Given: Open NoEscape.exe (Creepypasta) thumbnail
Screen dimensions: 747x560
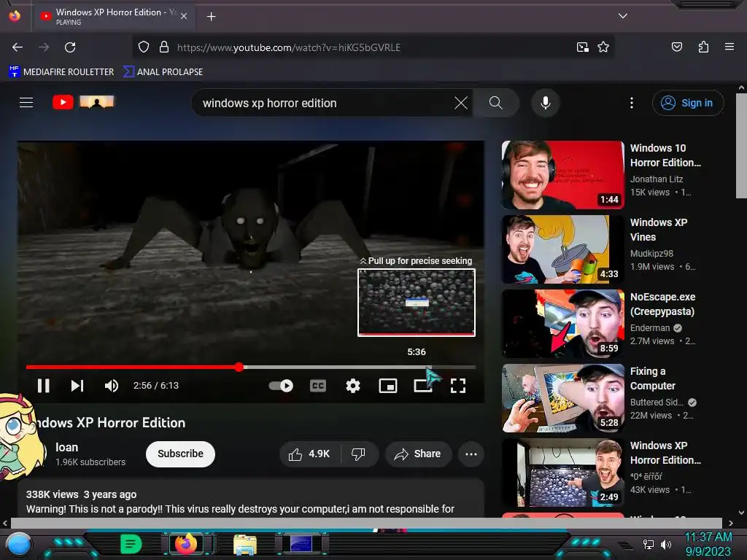Looking at the screenshot, I should (x=562, y=323).
